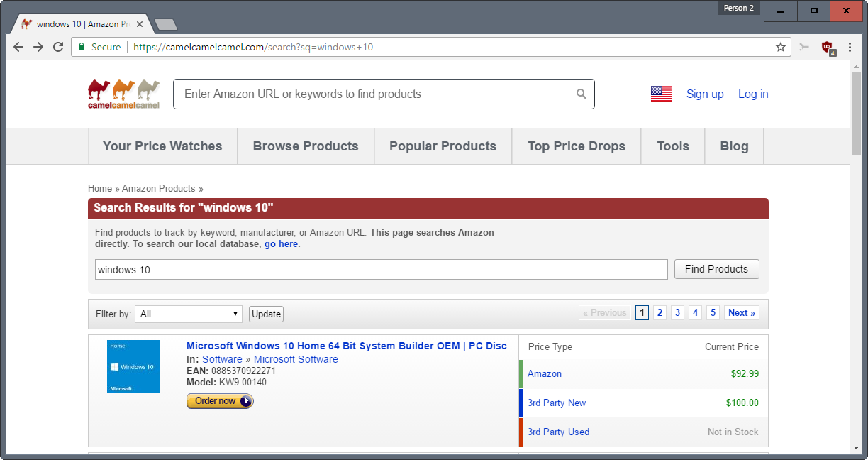
Task: Click the greyed-out extension icon beside uBlock
Action: [804, 47]
